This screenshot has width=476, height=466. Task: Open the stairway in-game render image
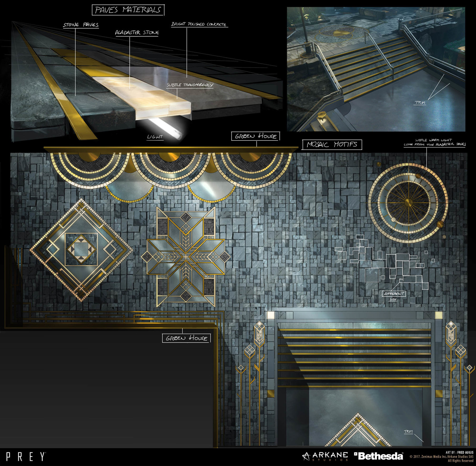tap(376, 69)
